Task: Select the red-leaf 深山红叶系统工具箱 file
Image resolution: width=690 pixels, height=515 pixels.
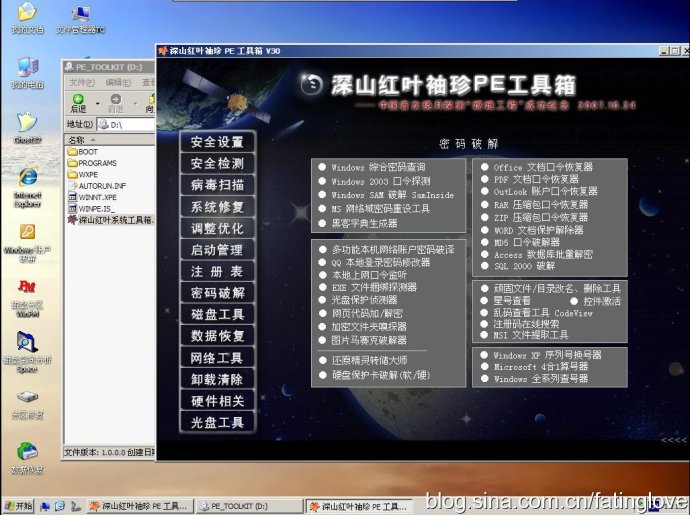Action: (x=111, y=220)
